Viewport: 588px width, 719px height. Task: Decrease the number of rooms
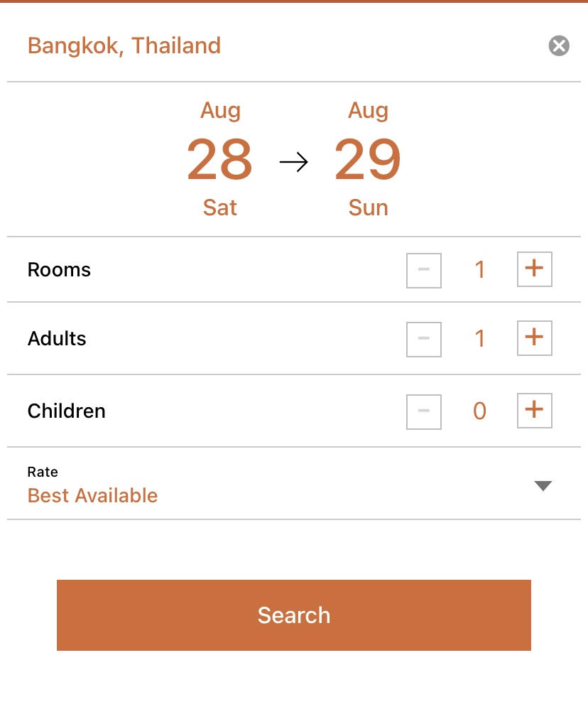point(424,271)
